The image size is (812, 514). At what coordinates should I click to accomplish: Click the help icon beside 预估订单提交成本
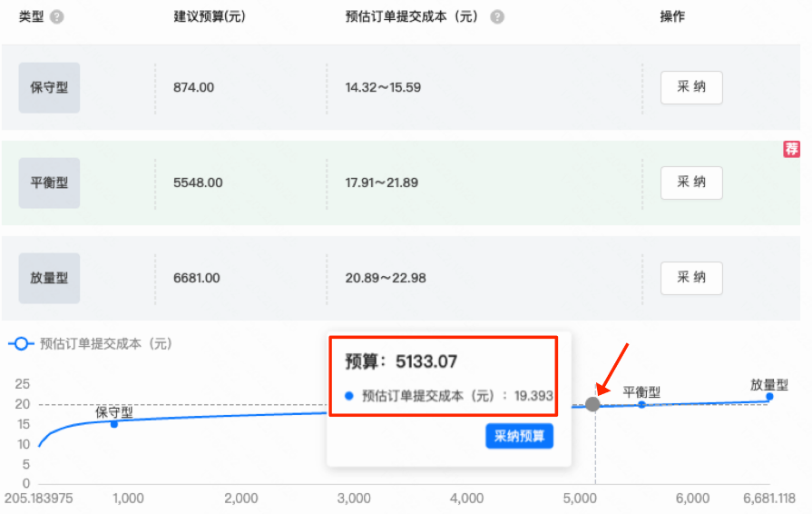pyautogui.click(x=497, y=17)
